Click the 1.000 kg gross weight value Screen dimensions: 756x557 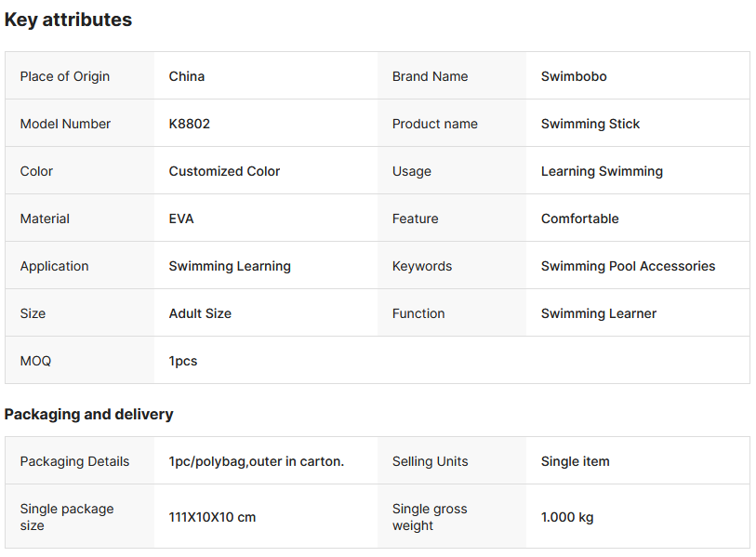pos(567,517)
